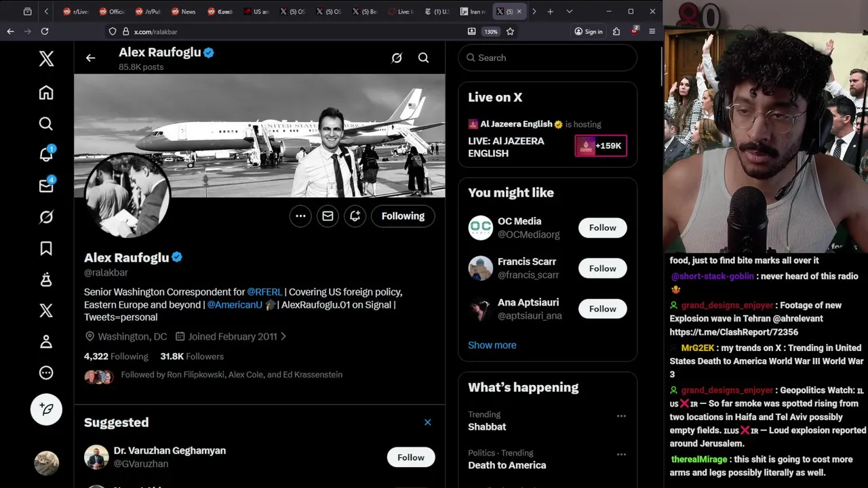Open Notifications bell icon

click(46, 155)
